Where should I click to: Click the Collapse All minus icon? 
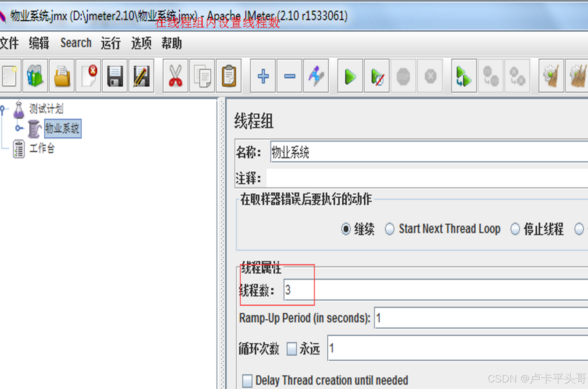point(289,76)
